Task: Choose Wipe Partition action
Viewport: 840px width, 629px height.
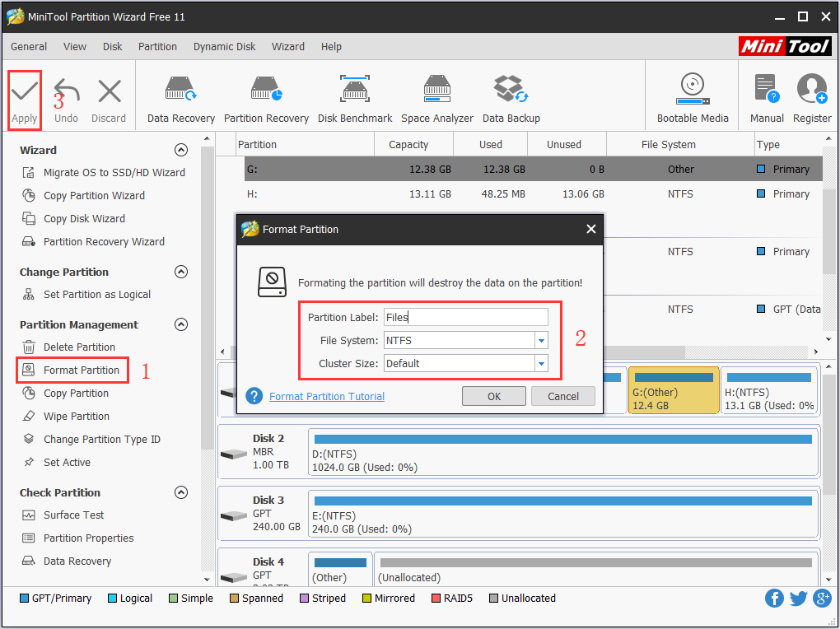Action: point(65,417)
